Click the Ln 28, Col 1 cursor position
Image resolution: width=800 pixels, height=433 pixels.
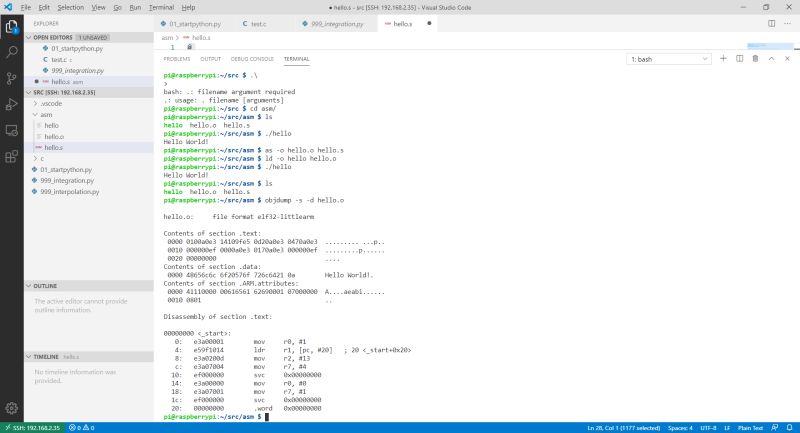(623, 428)
